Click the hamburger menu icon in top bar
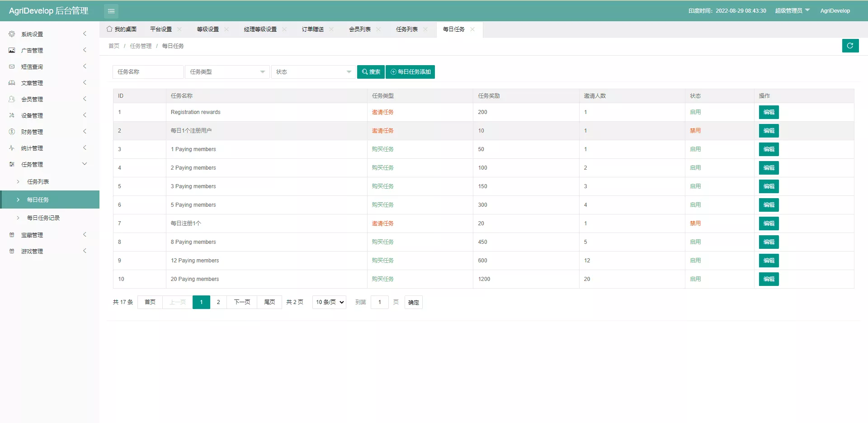The height and width of the screenshot is (423, 868). click(111, 11)
